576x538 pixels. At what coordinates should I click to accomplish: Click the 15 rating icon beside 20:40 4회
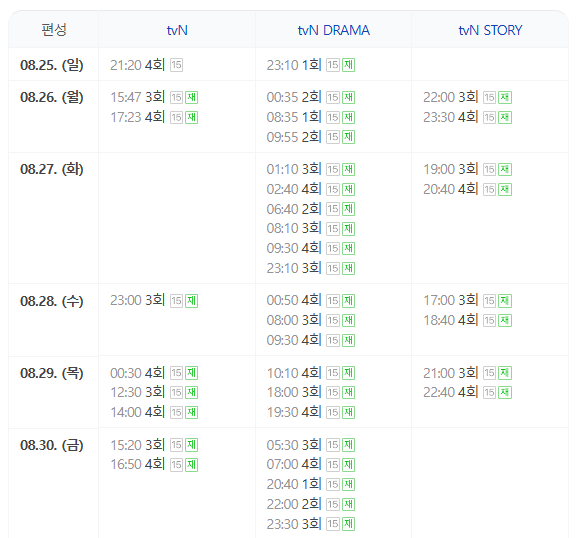(x=489, y=189)
